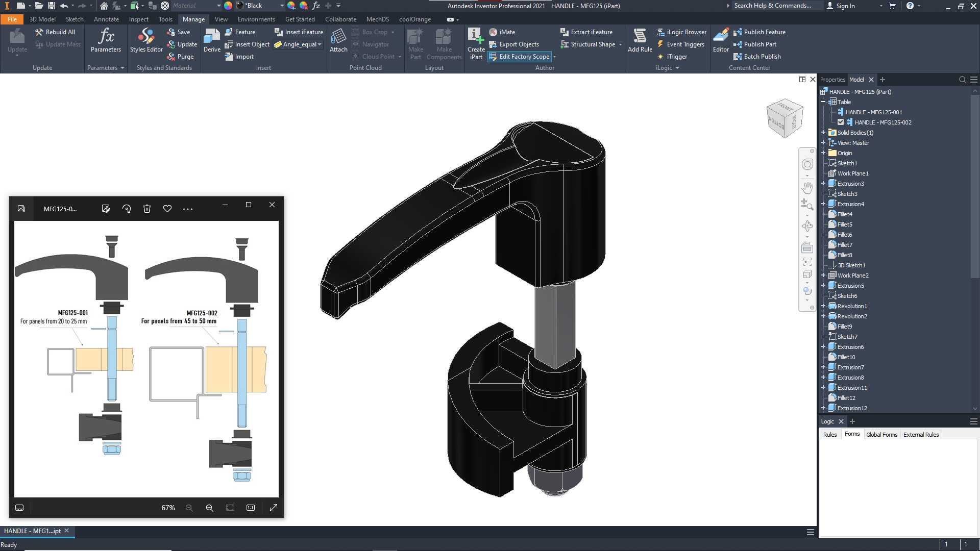Open the Styles Editor
This screenshot has height=551, width=980.
tap(146, 40)
